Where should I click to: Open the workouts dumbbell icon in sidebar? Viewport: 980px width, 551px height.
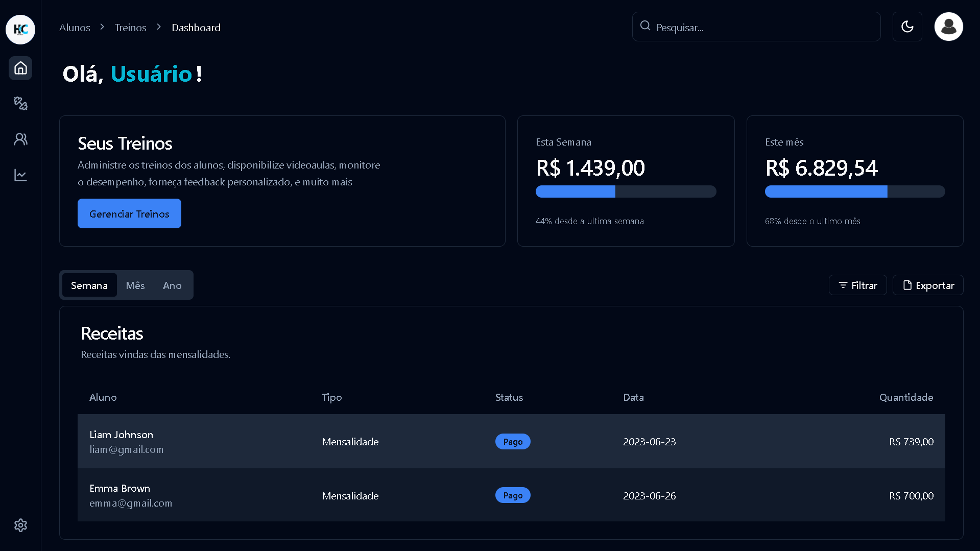pos(20,104)
